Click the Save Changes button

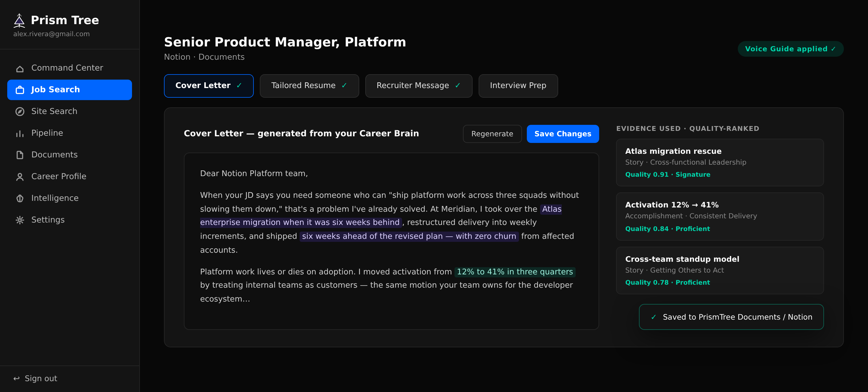(x=562, y=134)
